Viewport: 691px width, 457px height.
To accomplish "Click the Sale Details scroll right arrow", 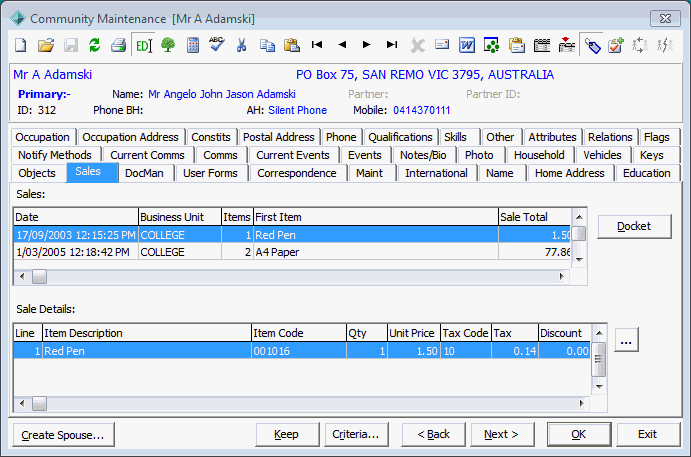I will tap(582, 403).
